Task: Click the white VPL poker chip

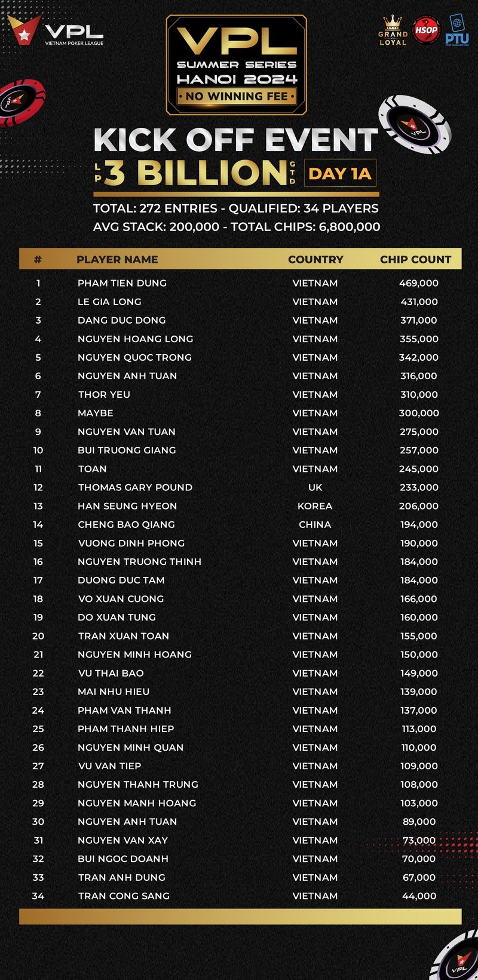Action: coord(413,124)
